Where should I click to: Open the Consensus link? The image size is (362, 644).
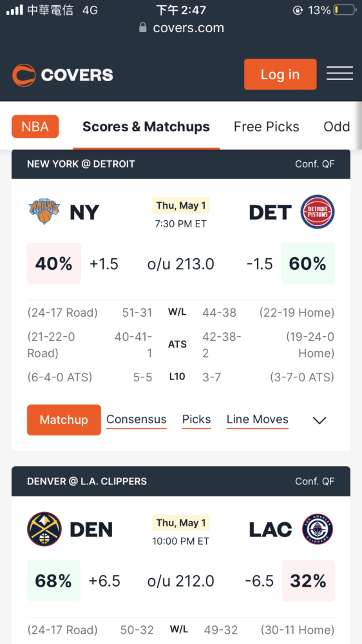pos(137,419)
